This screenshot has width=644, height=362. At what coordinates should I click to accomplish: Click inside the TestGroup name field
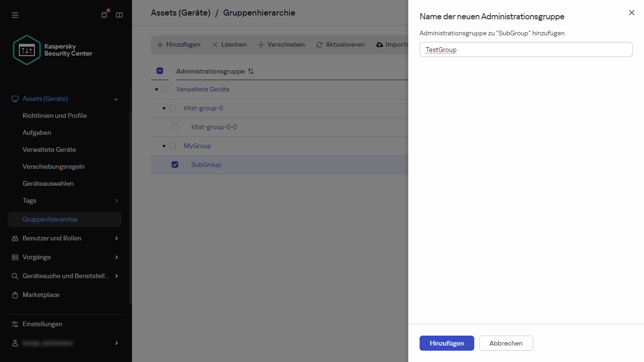coord(526,49)
